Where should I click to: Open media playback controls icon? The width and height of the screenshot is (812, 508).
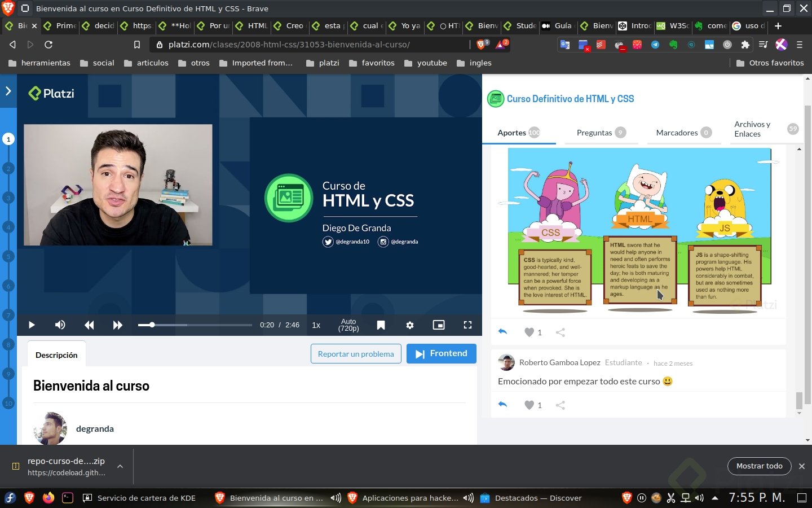[763, 45]
